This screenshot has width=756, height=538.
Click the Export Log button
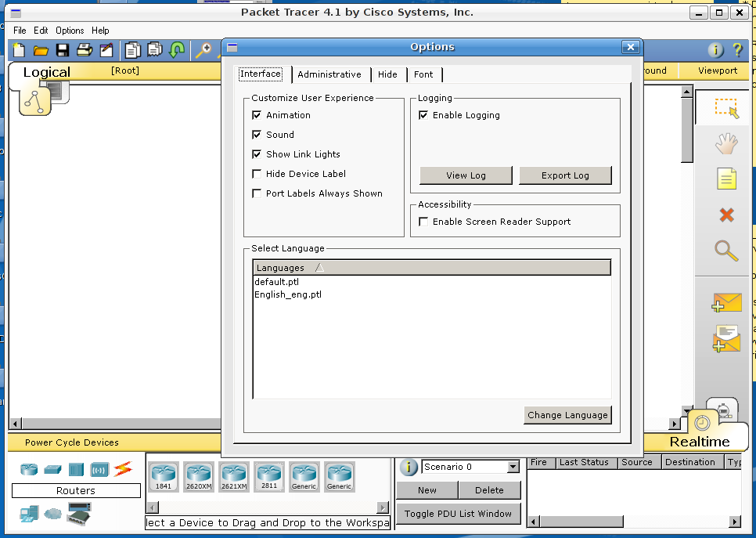[x=565, y=175]
